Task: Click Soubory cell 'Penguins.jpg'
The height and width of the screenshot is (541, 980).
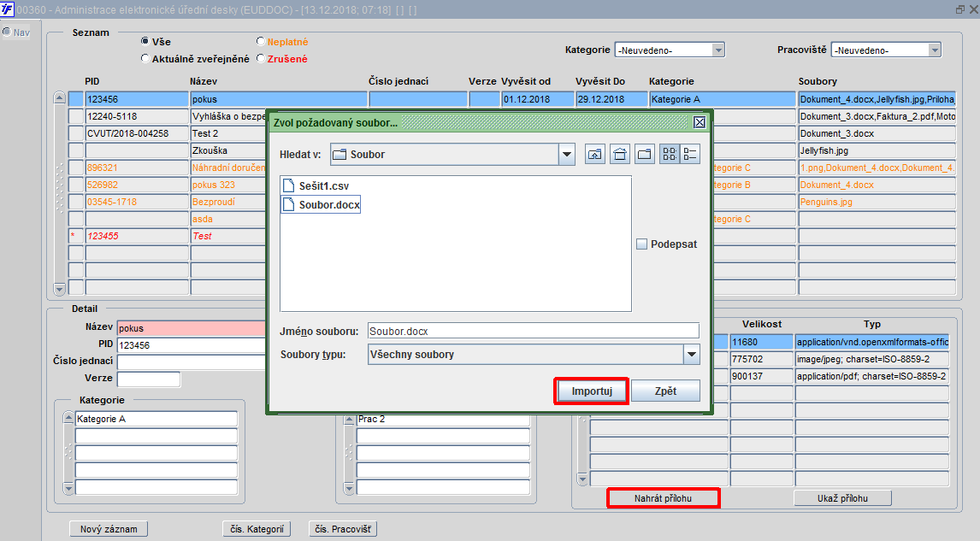Action: coord(877,202)
